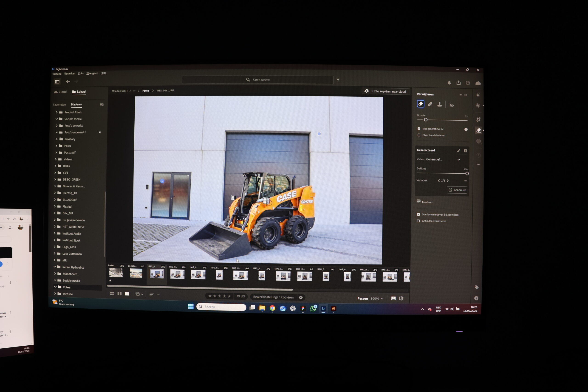Screen dimensions: 588x392
Task: Open the Weergave menu
Action: pyautogui.click(x=92, y=73)
